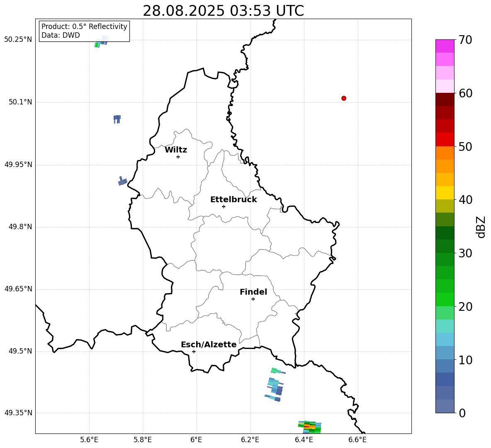Screen dimensions: 491x448
Task: Click the "Product: 0.5° Reflectivity" legend line
Action: 84,27
